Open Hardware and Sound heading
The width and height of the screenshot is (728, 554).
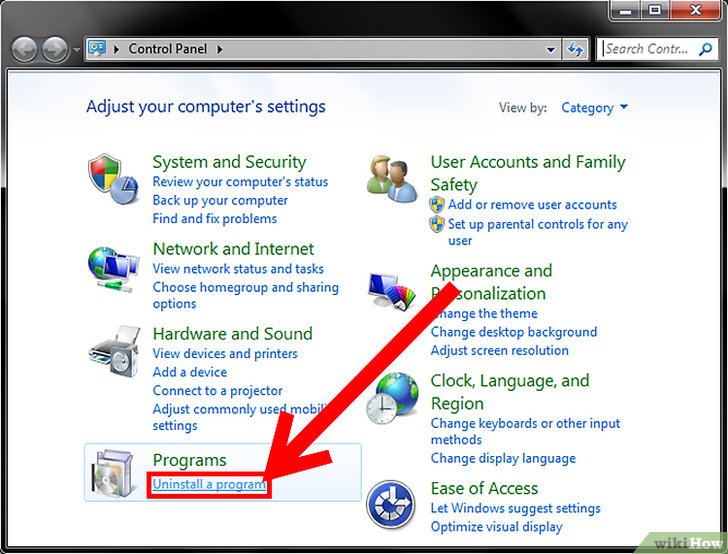233,334
